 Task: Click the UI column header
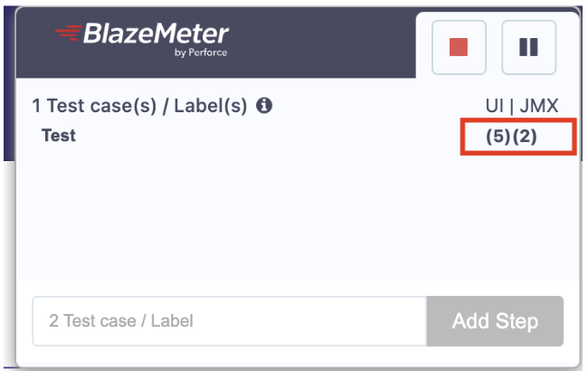(x=495, y=106)
